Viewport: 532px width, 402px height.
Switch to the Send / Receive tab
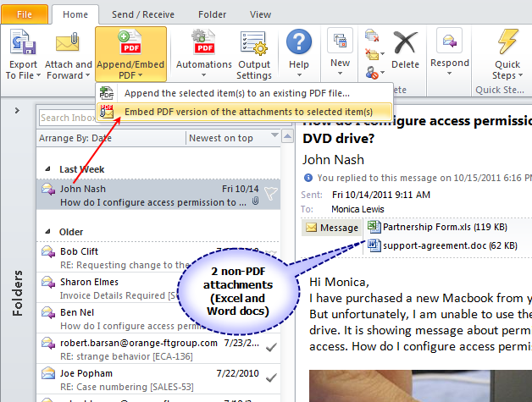pos(143,14)
